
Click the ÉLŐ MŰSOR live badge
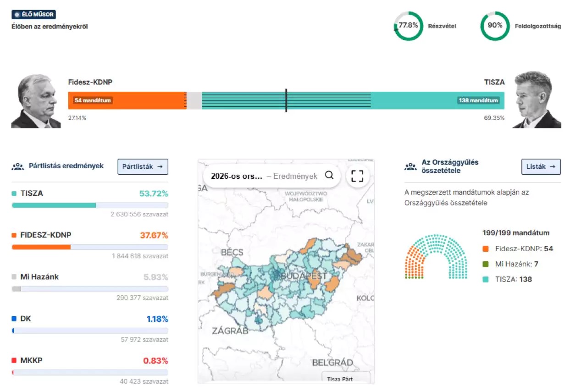click(33, 15)
